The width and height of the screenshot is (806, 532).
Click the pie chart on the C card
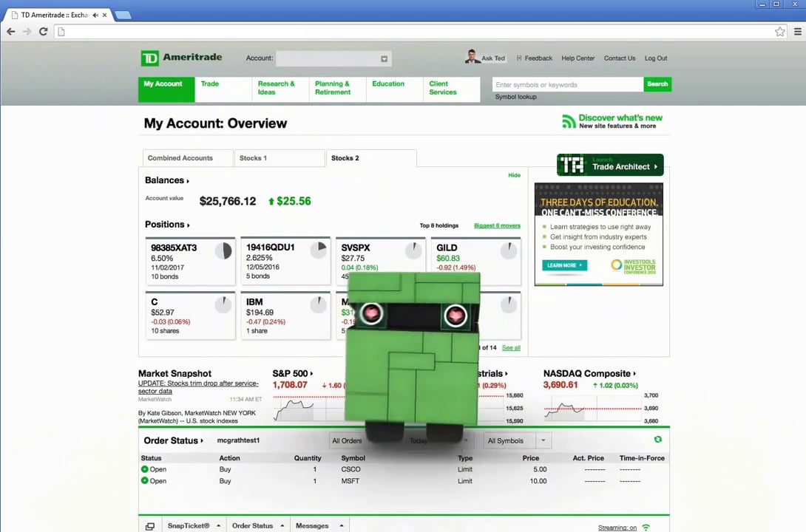[x=223, y=305]
